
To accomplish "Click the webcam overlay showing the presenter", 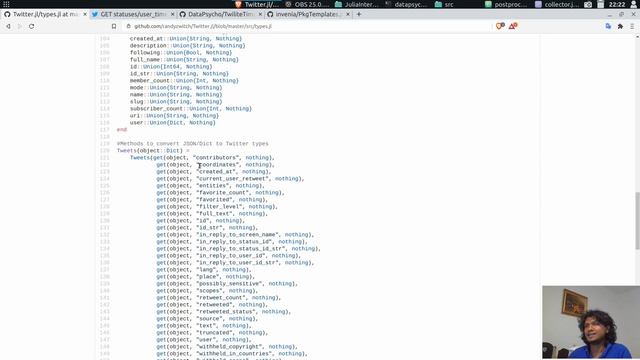I will [591, 322].
